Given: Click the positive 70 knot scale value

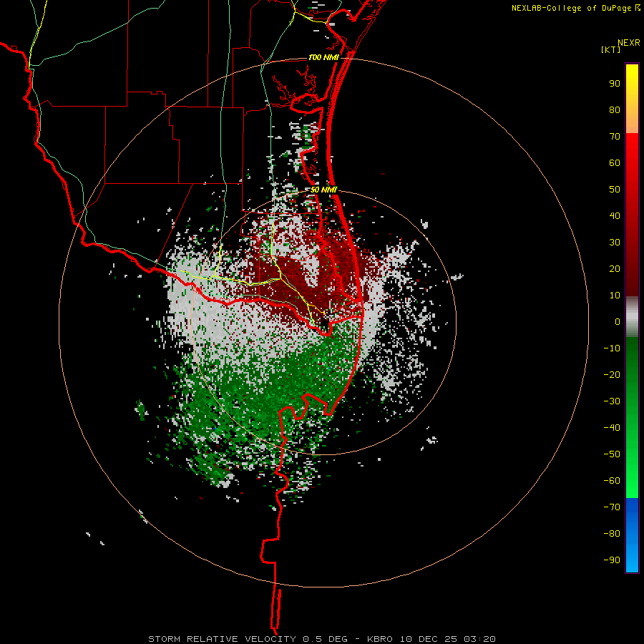Looking at the screenshot, I should click(x=615, y=137).
